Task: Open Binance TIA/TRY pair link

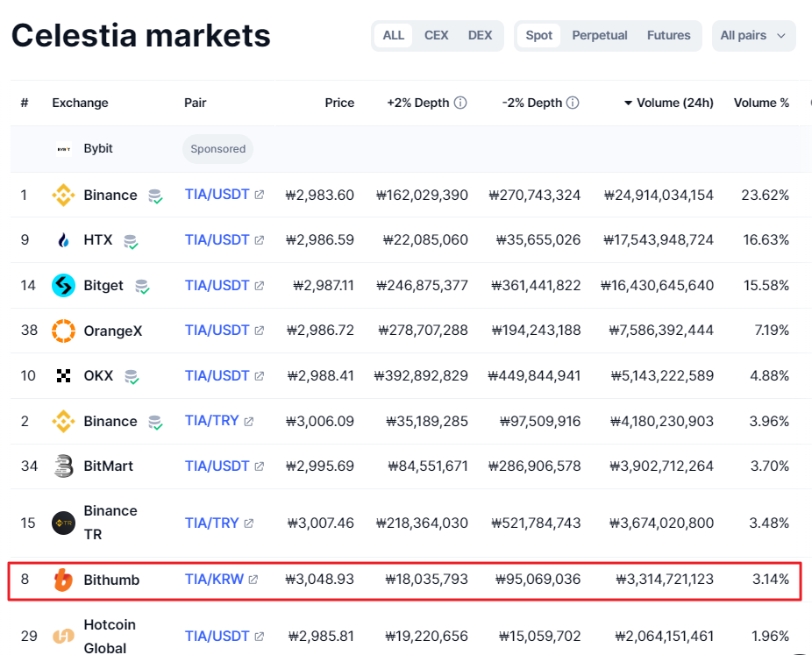Action: 212,421
